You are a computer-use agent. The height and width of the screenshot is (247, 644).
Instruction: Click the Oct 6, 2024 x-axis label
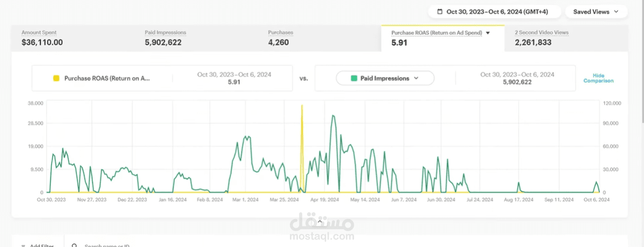click(596, 200)
